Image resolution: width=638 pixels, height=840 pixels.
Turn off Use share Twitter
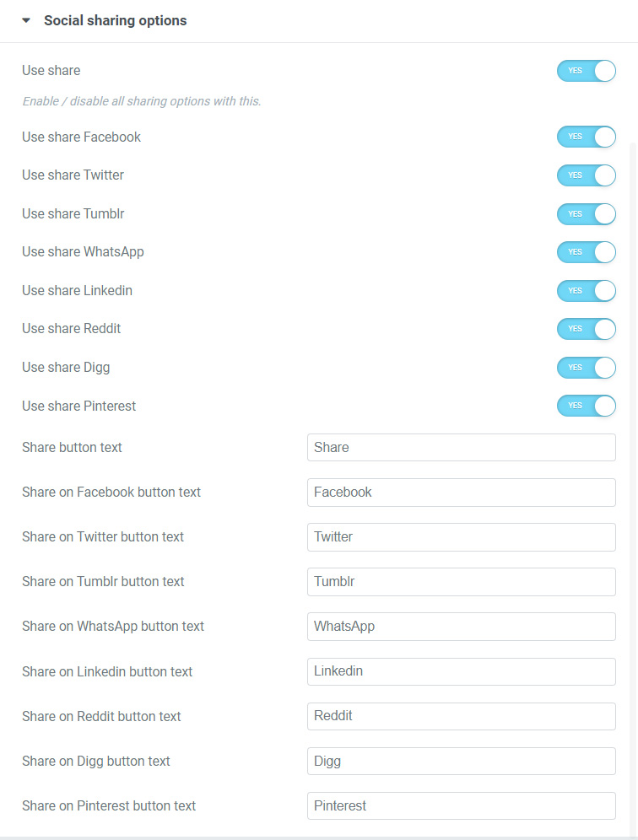(x=586, y=175)
